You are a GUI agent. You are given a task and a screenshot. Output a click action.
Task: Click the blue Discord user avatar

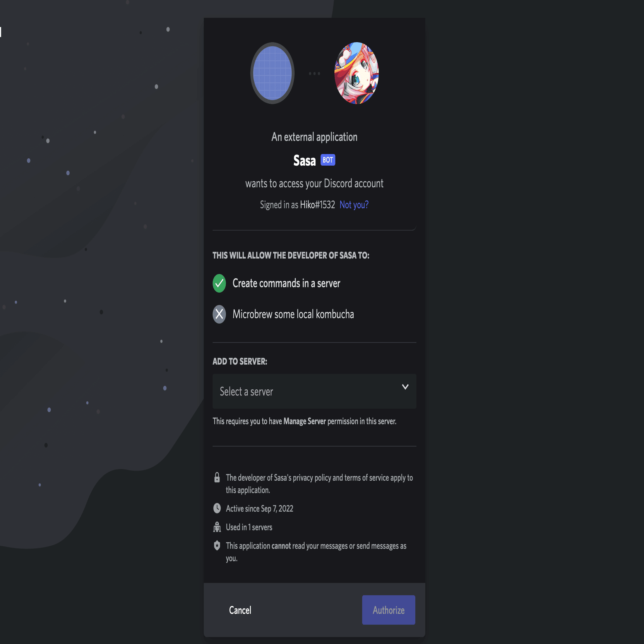(x=272, y=73)
